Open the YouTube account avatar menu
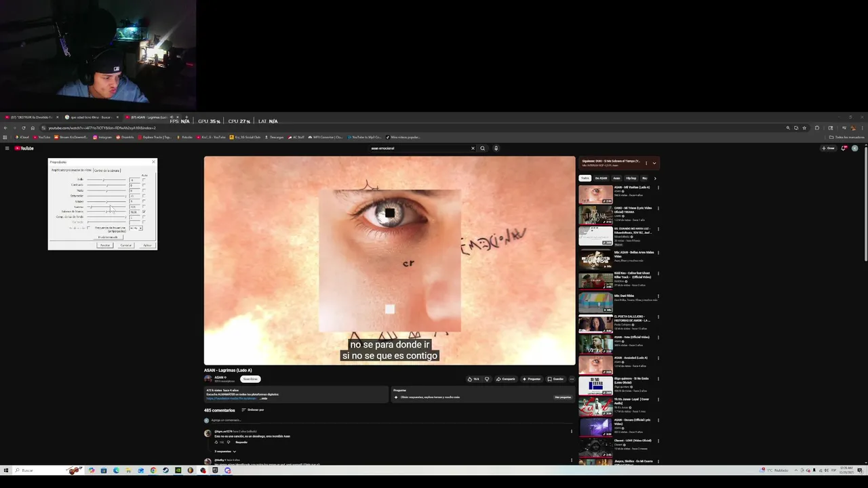This screenshot has width=868, height=488. click(x=854, y=148)
